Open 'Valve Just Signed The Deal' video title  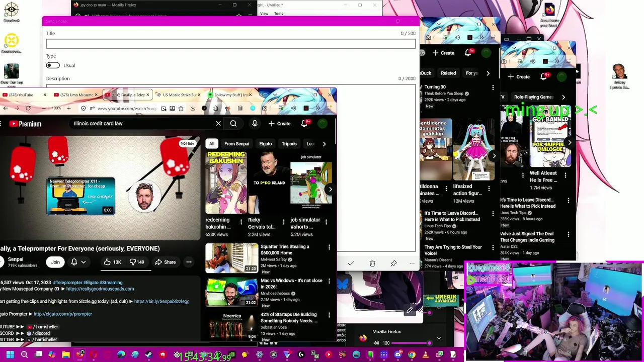pos(527,237)
